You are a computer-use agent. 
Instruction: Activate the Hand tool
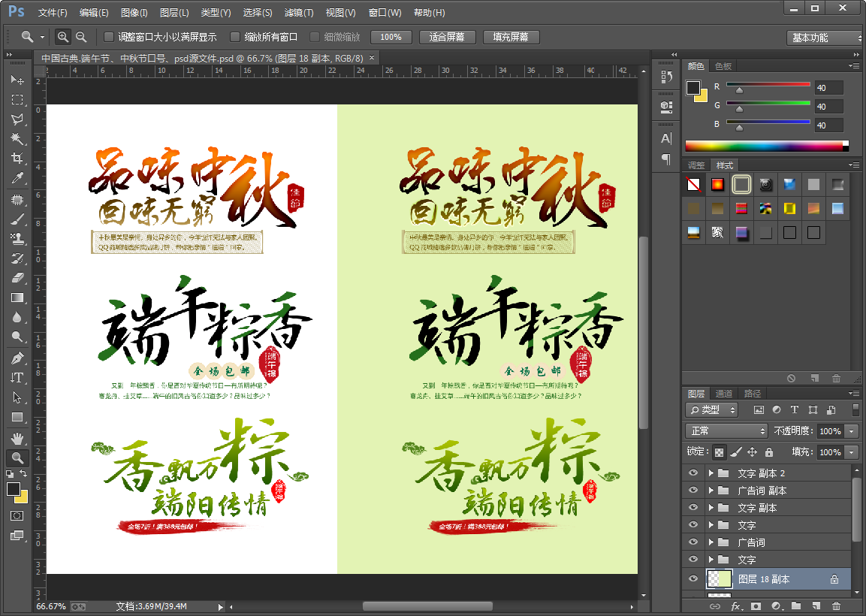click(17, 438)
